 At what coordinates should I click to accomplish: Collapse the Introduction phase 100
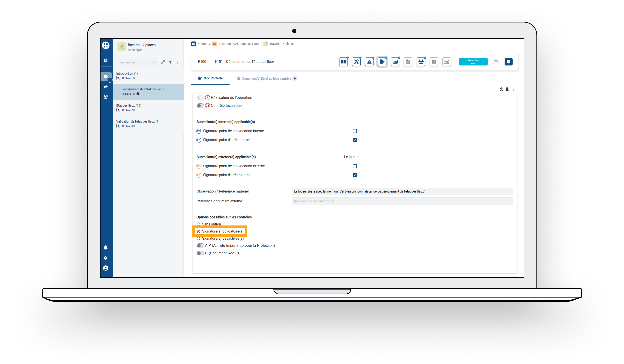point(118,78)
